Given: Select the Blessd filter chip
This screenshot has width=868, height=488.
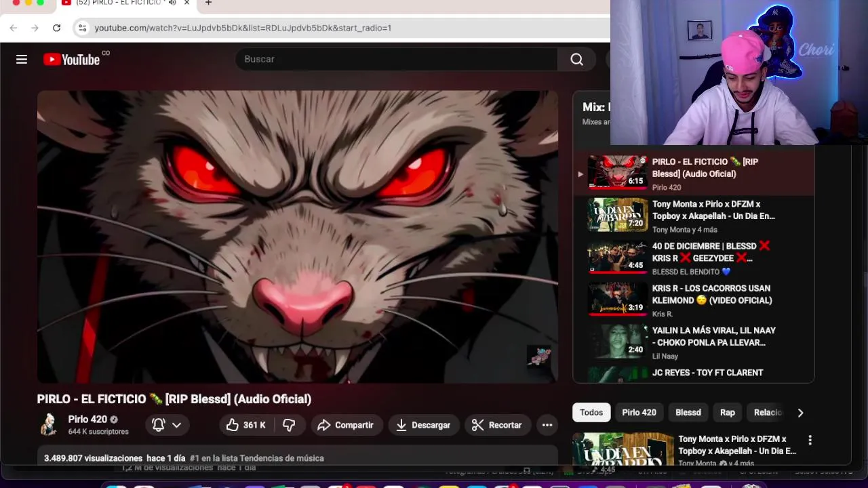Looking at the screenshot, I should (688, 412).
